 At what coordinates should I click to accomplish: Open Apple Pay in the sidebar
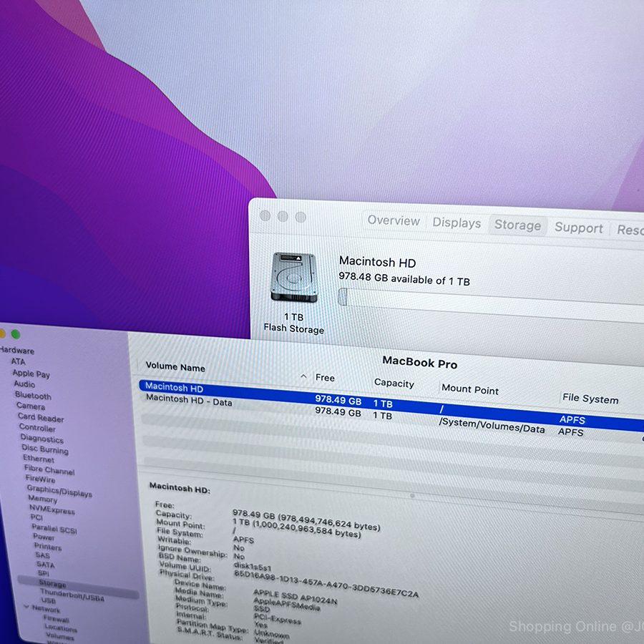click(31, 374)
